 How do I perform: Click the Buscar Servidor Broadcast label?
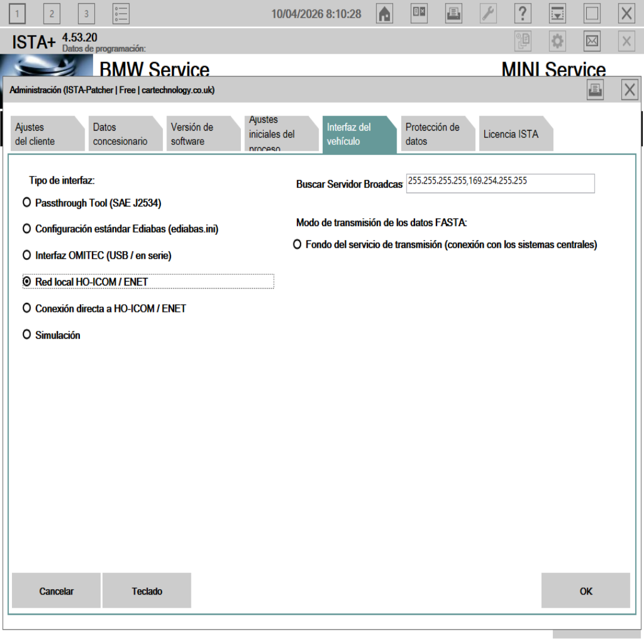coord(349,184)
